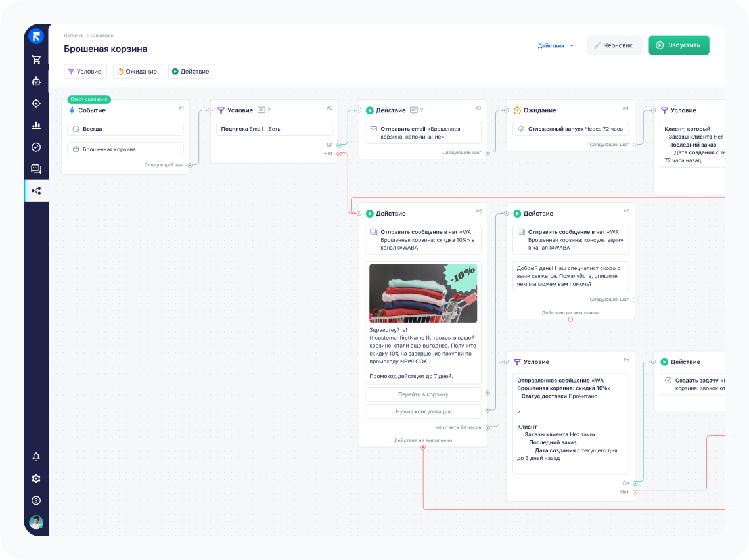Click the Перейти в корзину button
The height and width of the screenshot is (560, 749).
[423, 394]
